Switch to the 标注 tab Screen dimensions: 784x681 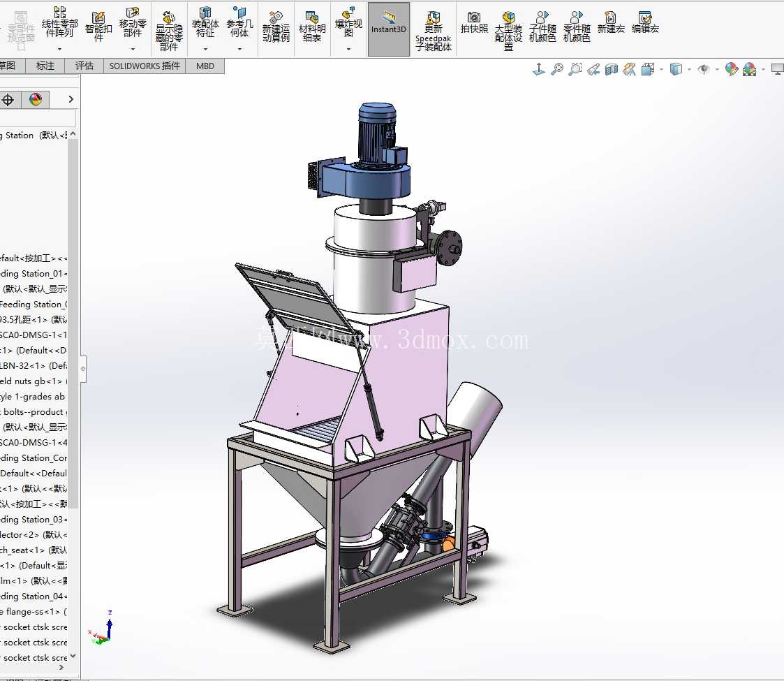point(45,66)
